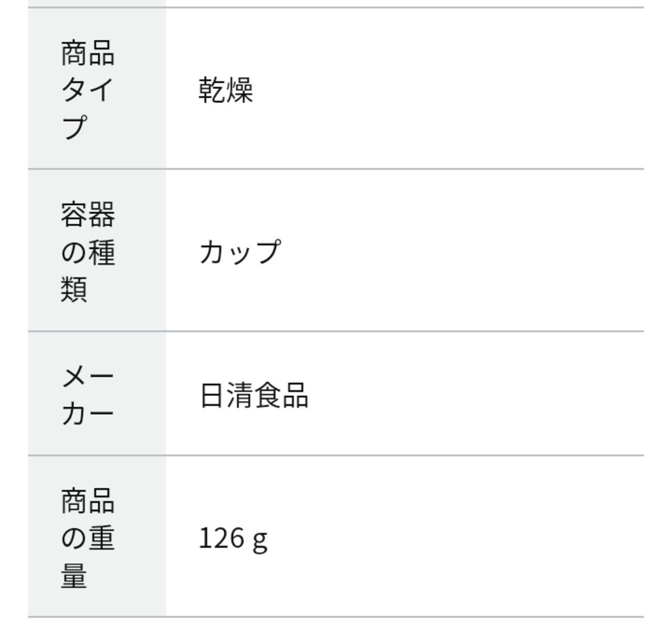The height and width of the screenshot is (629, 672).
Task: Click the blank area right of 乾燥
Action: [x=446, y=89]
